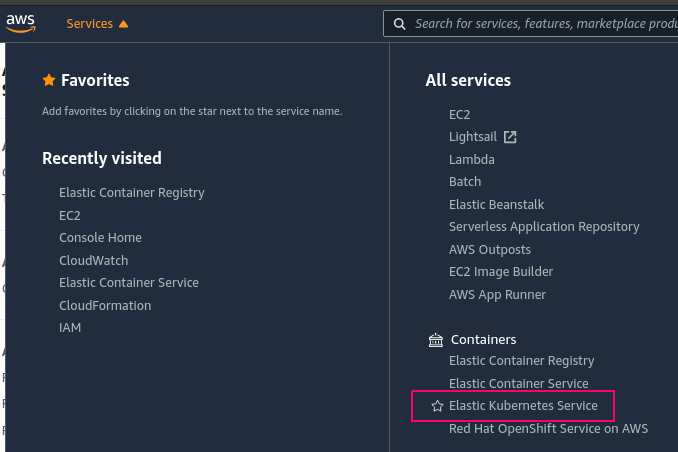Click the 'Add favorites by clicking' hint text
Viewport: 678px width, 452px height.
192,111
